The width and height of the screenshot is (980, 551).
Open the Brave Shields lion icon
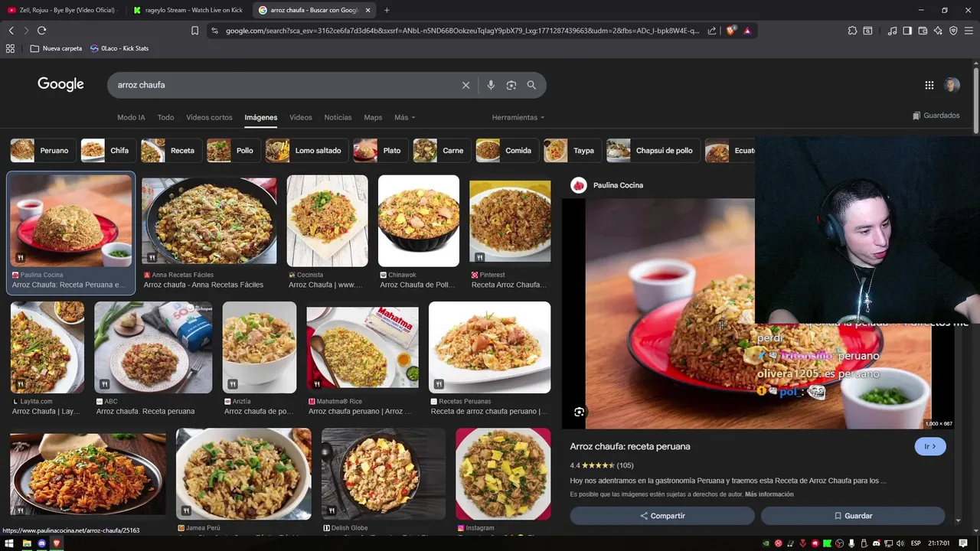coord(731,31)
